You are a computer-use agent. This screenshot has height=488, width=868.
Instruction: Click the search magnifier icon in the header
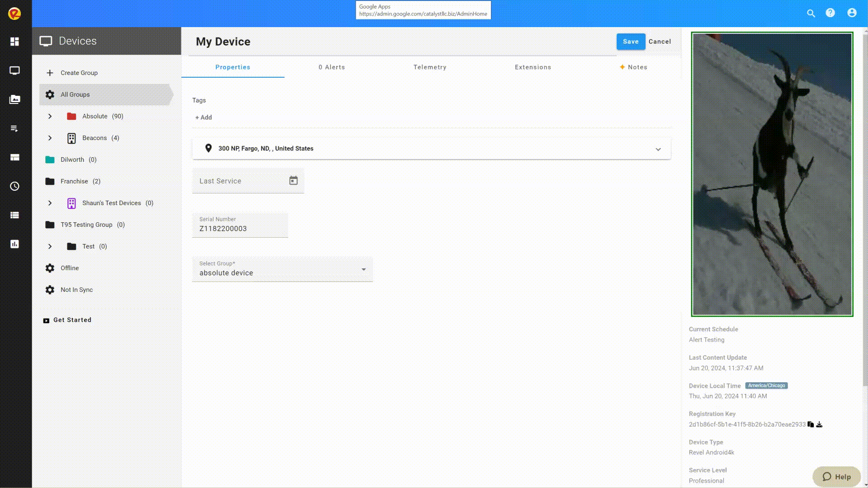[x=811, y=13]
